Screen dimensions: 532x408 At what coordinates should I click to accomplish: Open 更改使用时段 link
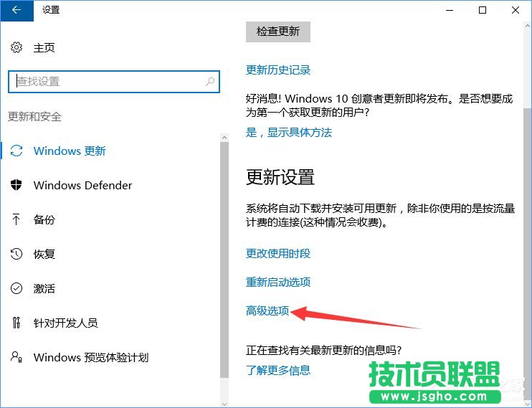(x=278, y=253)
